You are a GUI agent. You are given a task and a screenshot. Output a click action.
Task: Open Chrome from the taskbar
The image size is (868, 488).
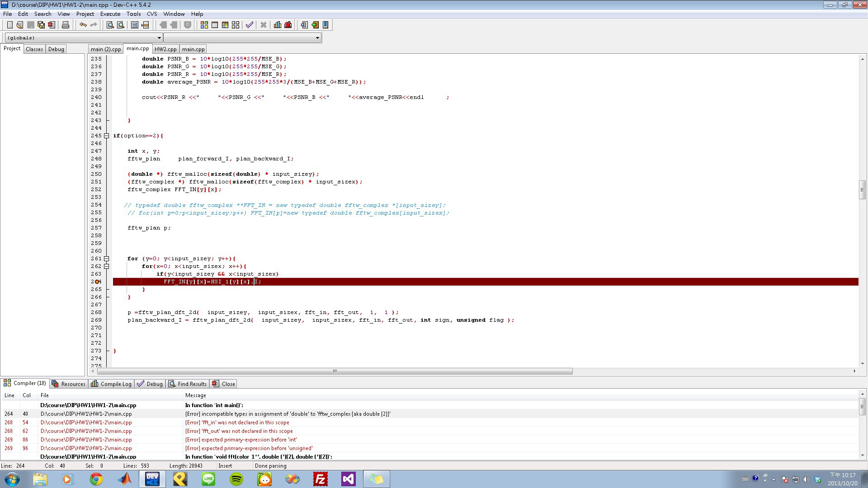96,479
